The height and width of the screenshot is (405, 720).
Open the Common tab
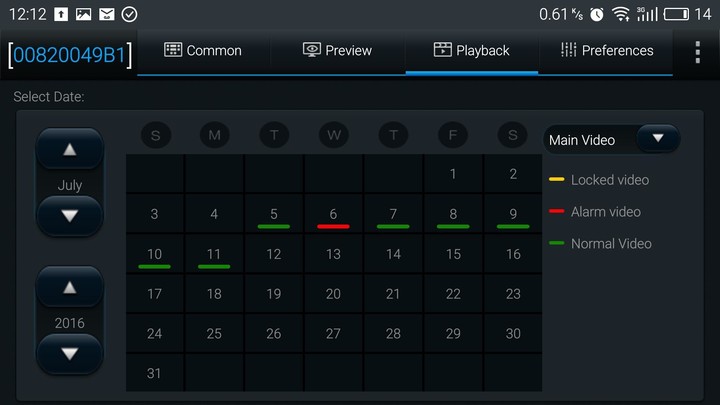(x=203, y=51)
